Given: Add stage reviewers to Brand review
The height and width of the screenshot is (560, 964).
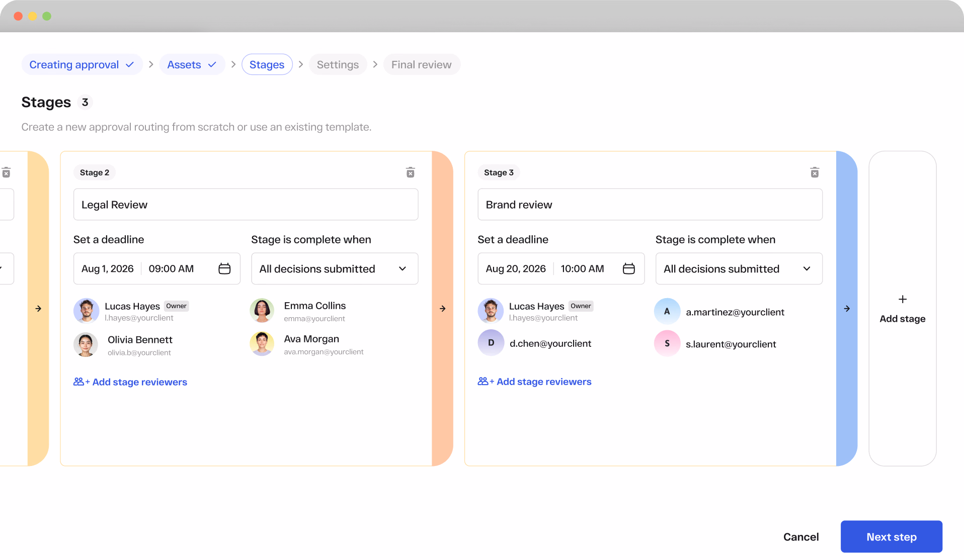Looking at the screenshot, I should point(534,382).
